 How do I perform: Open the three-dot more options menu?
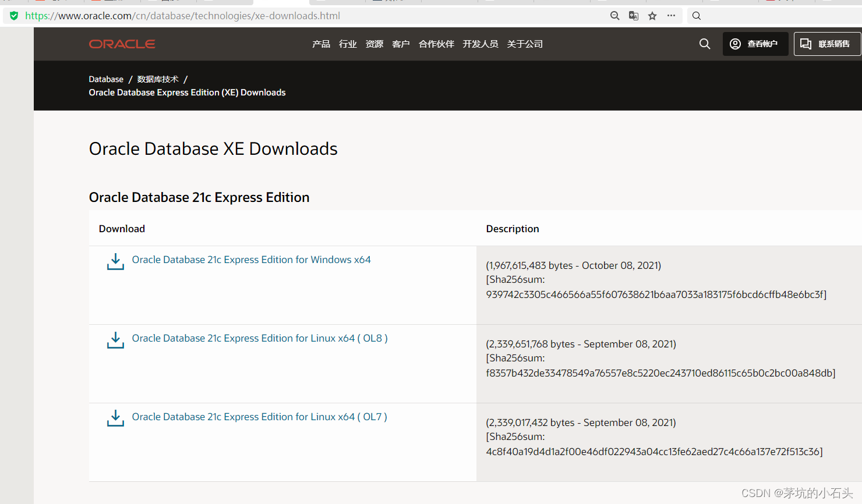point(671,16)
